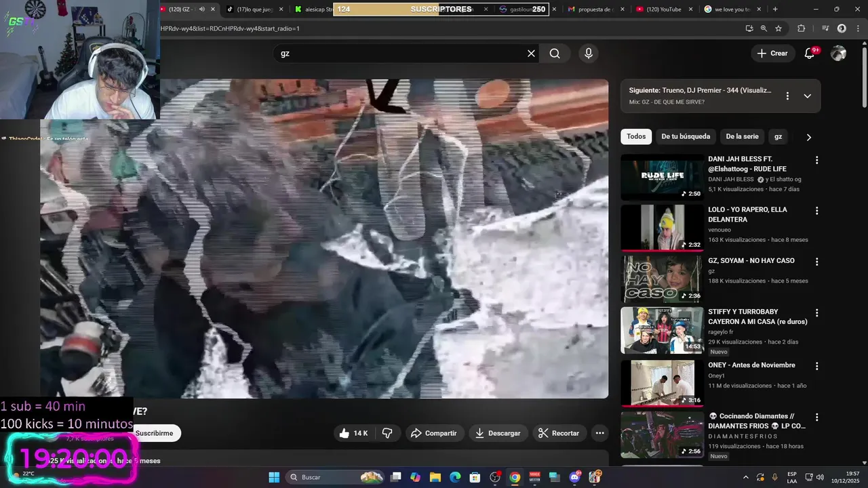The image size is (868, 488).
Task: Open options for LOLO - YO RAPERO video
Action: pyautogui.click(x=816, y=211)
